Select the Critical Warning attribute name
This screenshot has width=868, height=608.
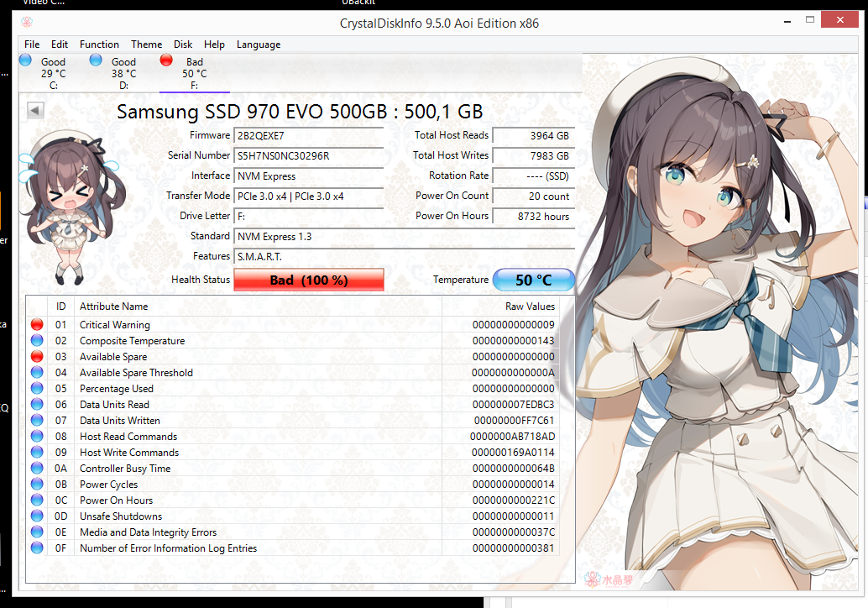click(x=115, y=325)
